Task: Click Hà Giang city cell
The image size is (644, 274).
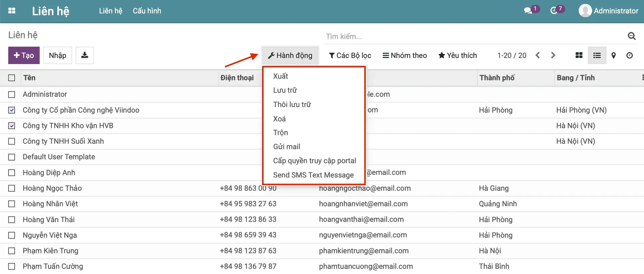Action: pos(494,188)
